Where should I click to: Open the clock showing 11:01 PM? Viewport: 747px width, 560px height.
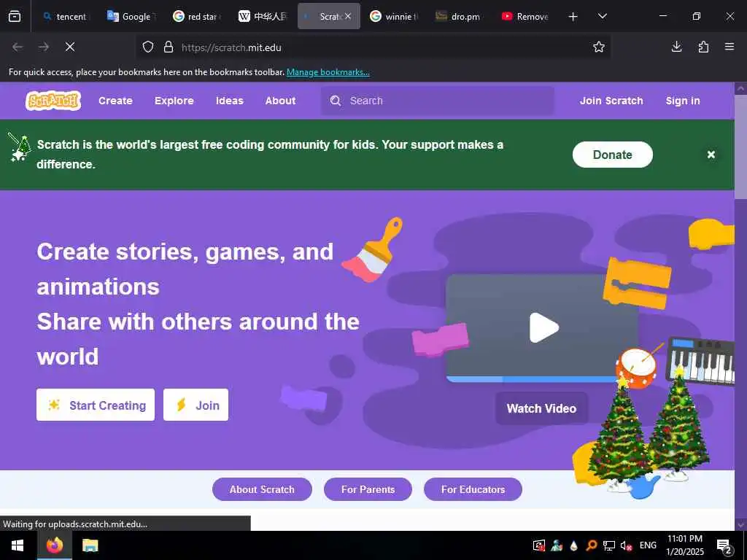coord(684,545)
